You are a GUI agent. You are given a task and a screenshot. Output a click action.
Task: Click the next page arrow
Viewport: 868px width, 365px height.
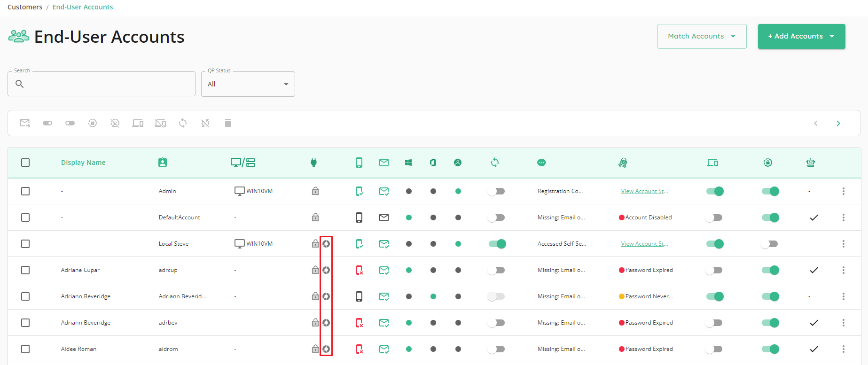coord(838,123)
